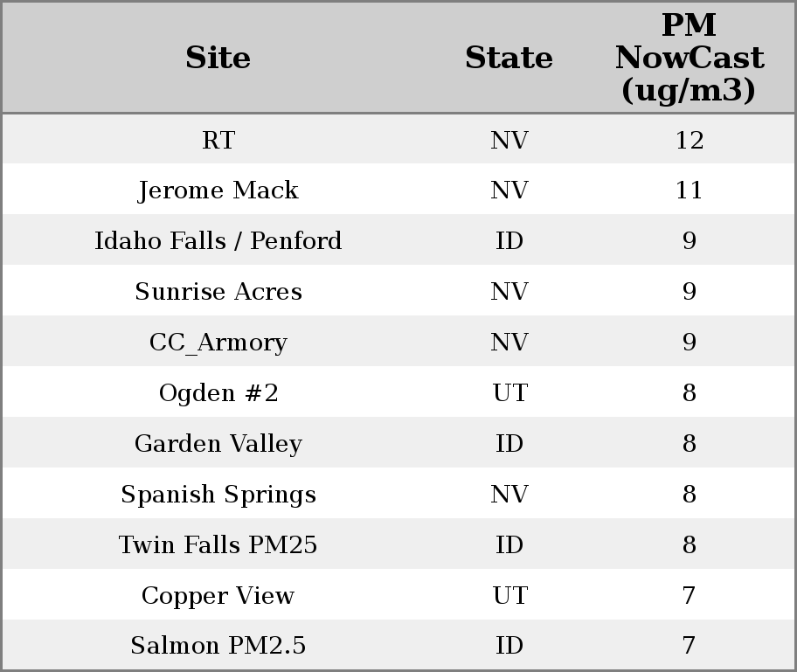797x672 pixels.
Task: Click the NV state cell for Spanish Springs
Action: [x=509, y=495]
